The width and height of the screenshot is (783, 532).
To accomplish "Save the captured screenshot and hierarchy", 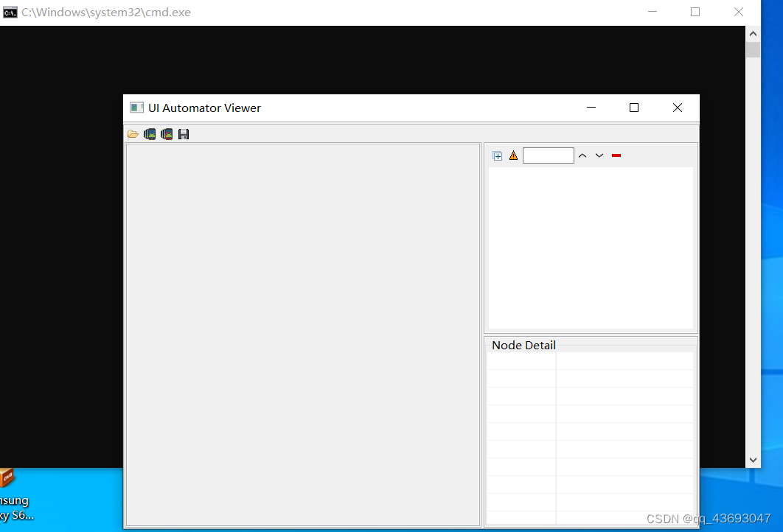I will 184,133.
